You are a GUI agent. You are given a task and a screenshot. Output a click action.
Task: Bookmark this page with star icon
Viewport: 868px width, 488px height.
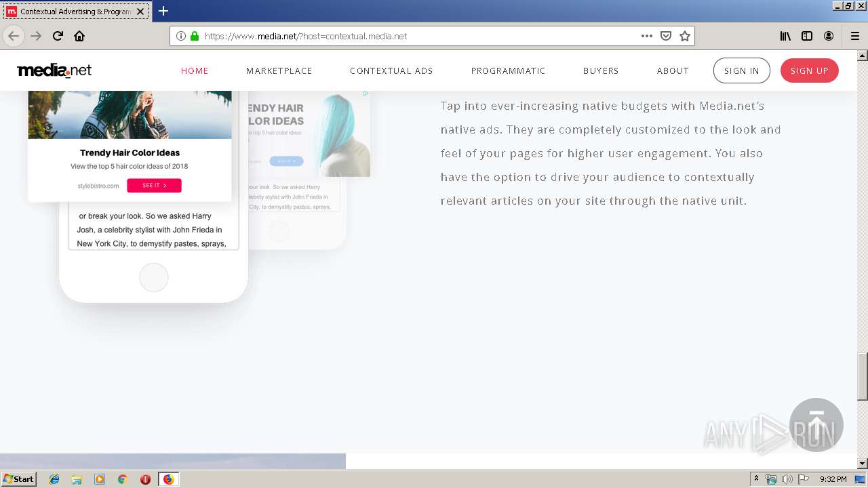click(685, 36)
